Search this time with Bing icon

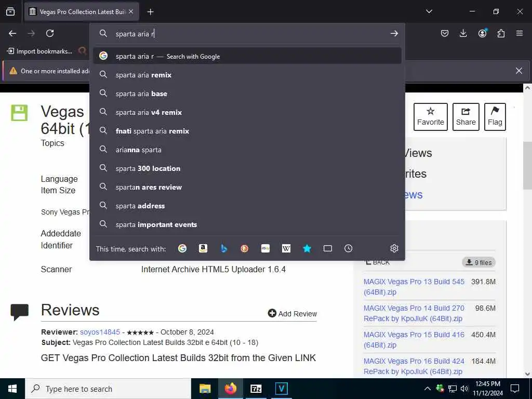point(224,249)
